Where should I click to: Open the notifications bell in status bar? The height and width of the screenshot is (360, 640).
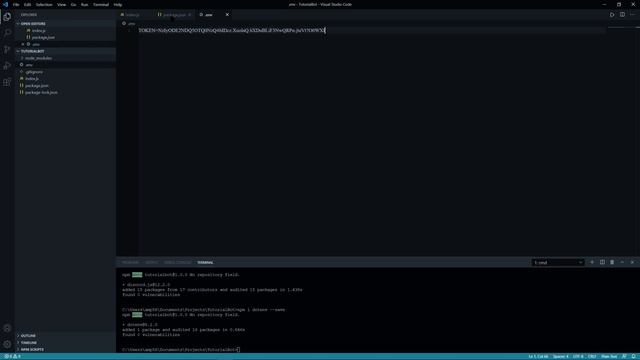633,356
